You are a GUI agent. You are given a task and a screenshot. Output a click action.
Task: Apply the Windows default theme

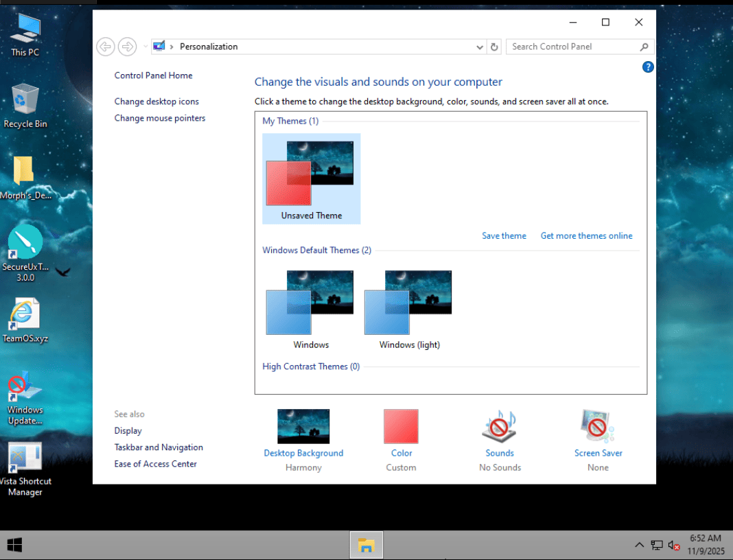click(312, 309)
